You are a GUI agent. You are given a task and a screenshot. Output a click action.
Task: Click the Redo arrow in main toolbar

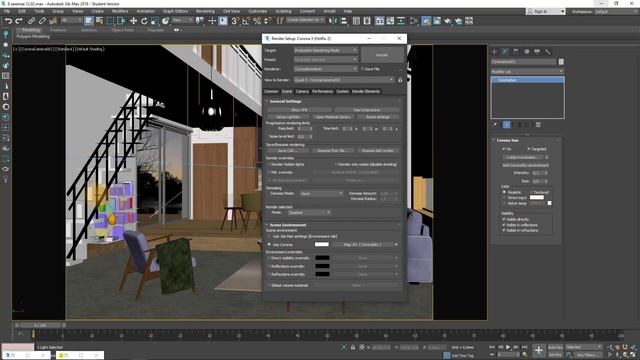19,21
